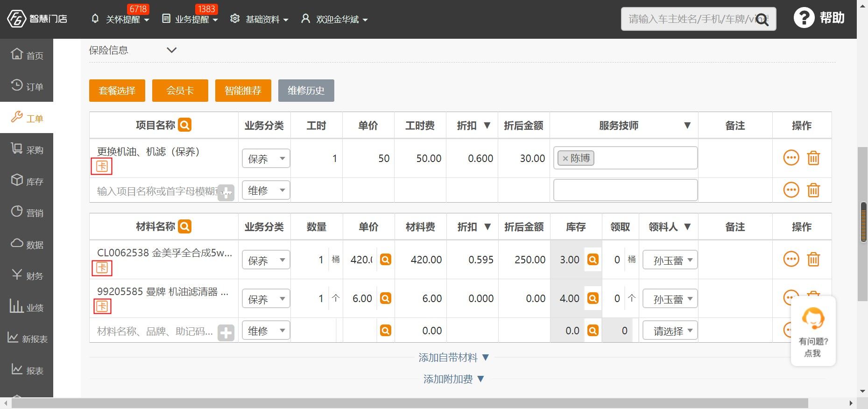Open the 欢迎金华斌 user menu
868x409 pixels.
tap(334, 19)
